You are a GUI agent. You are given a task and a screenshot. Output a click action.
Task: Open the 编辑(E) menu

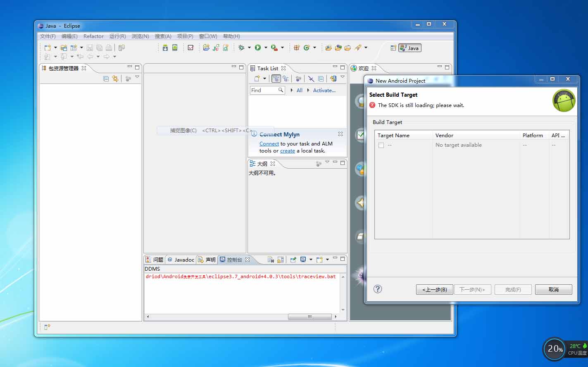point(69,36)
